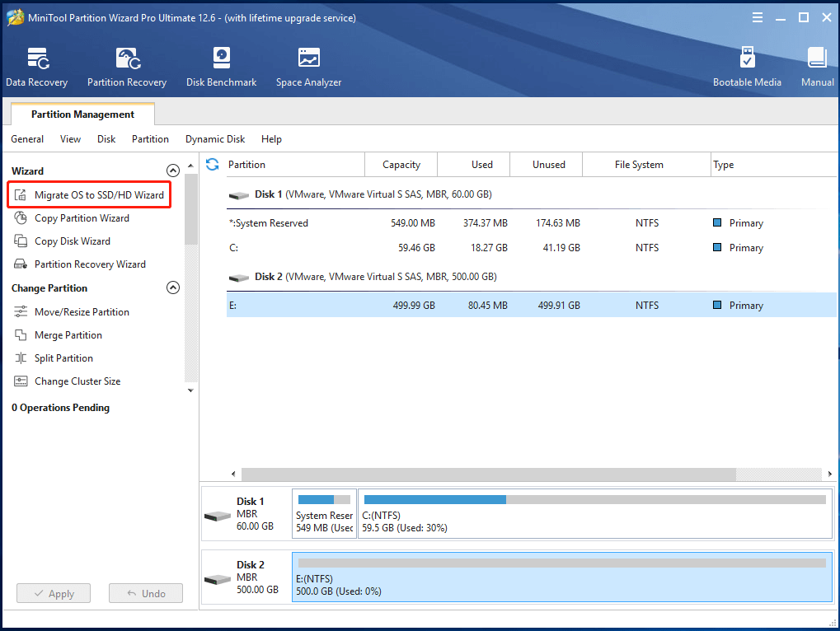The height and width of the screenshot is (631, 840).
Task: Collapse the Wizard section
Action: 173,171
